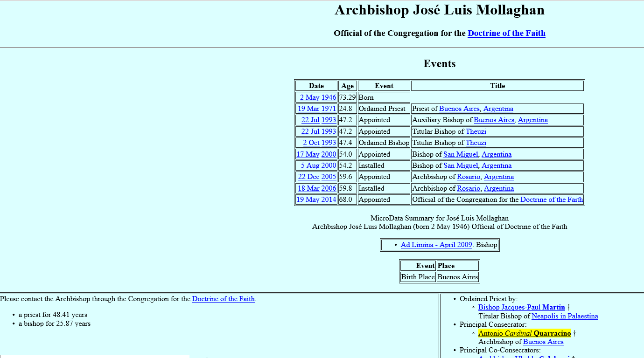Click Argentina link in Installed San Miguel row
644x358 pixels.
[497, 165]
